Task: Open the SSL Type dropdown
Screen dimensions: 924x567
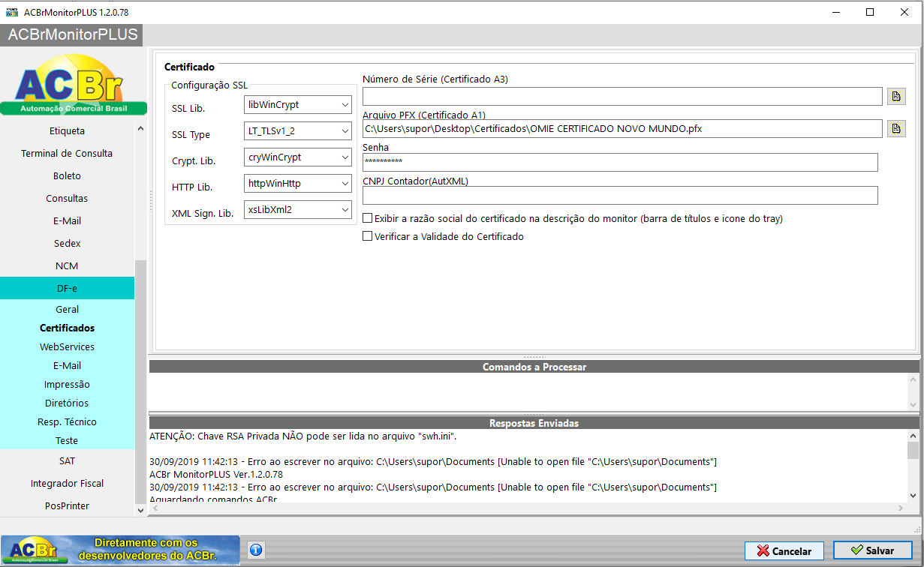Action: click(x=298, y=131)
